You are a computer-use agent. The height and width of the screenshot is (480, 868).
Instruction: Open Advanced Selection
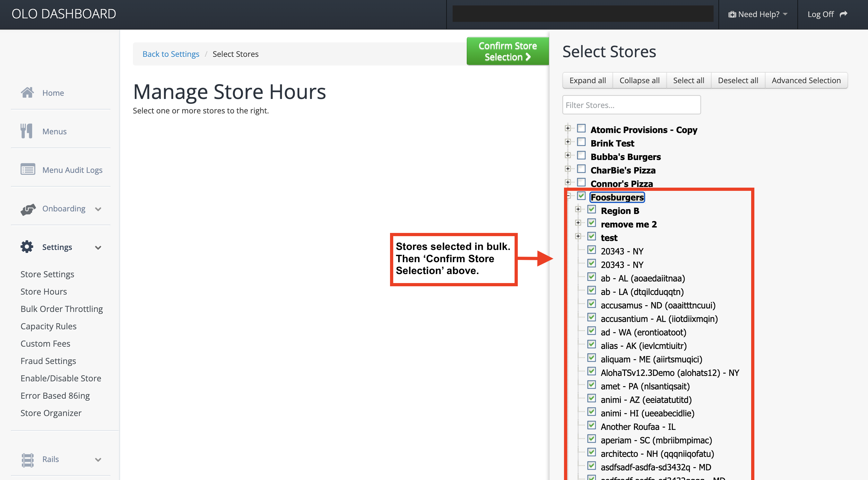[806, 80]
